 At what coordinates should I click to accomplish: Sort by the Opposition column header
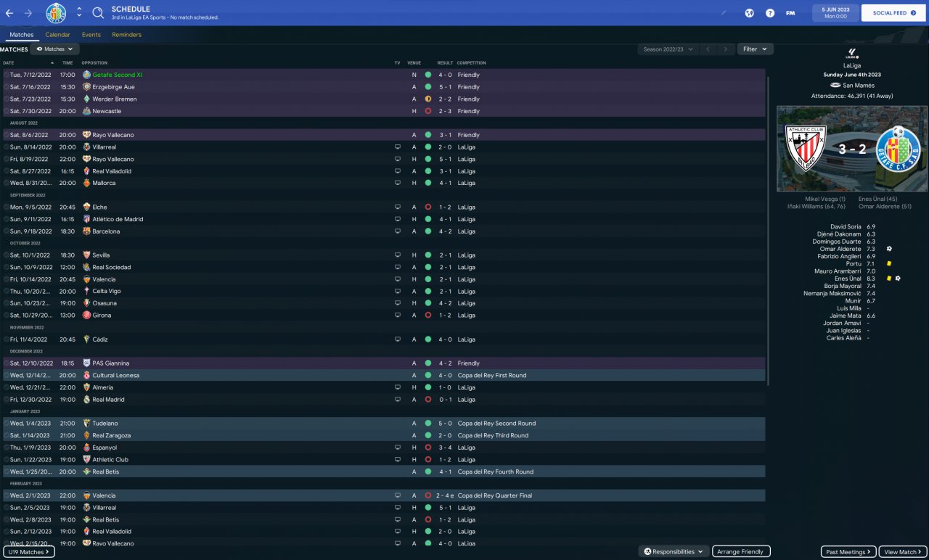point(94,63)
